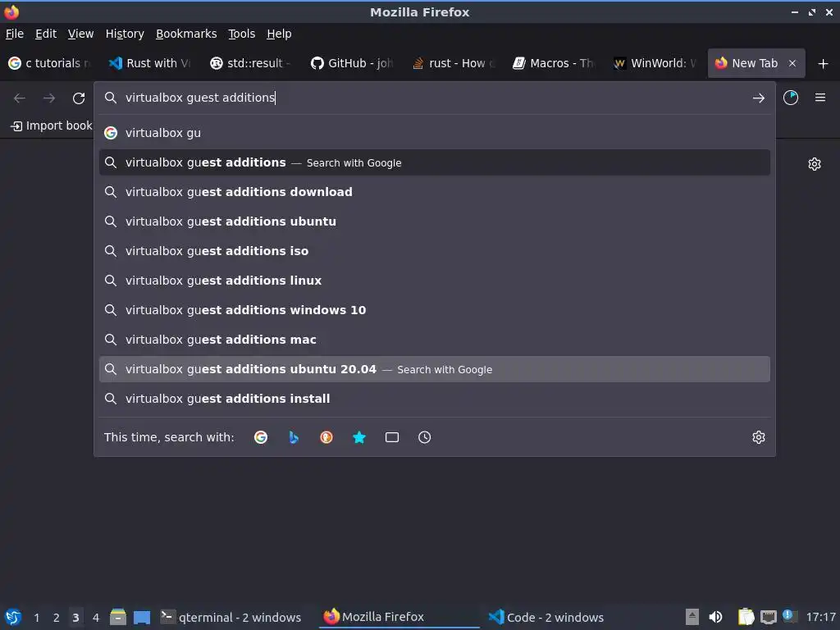Viewport: 840px width, 630px height.
Task: Choose suggestion 'virtualbox guest additions mac'
Action: tap(435, 340)
